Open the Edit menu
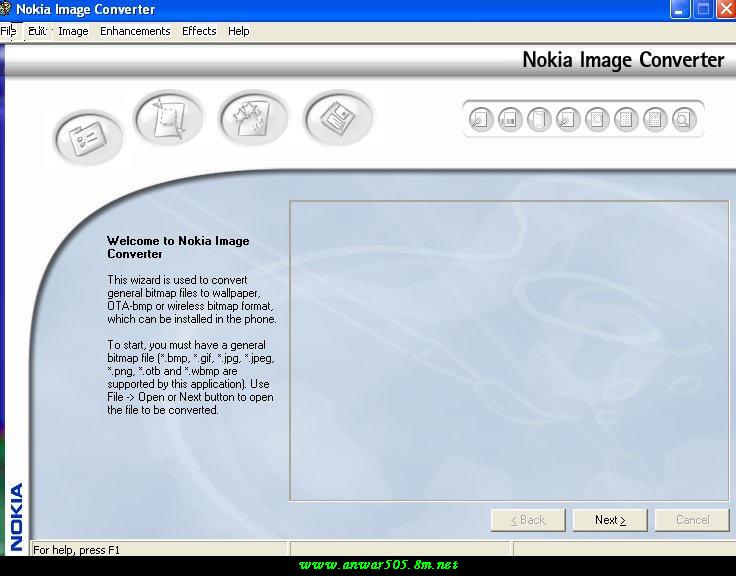The height and width of the screenshot is (576, 736). pyautogui.click(x=37, y=31)
